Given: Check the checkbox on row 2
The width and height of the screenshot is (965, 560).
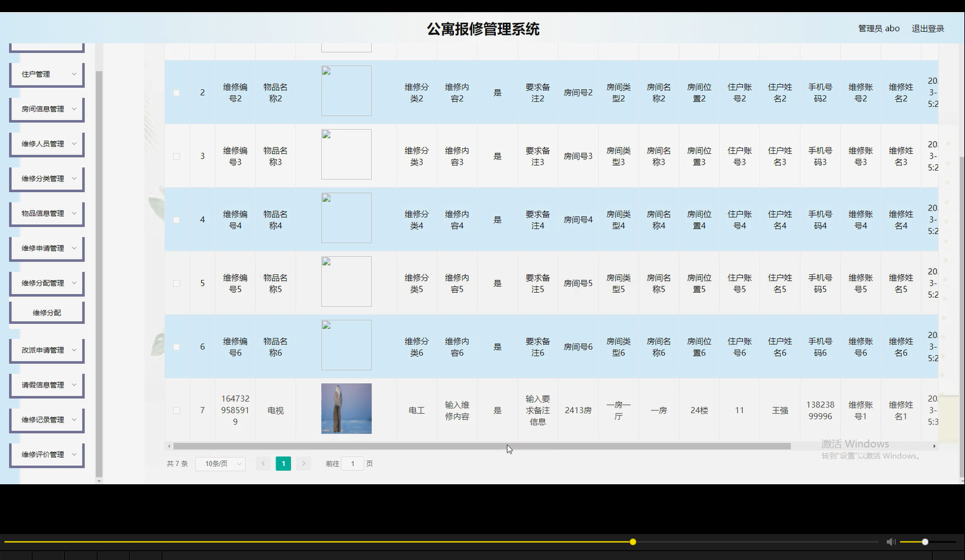Looking at the screenshot, I should [176, 92].
